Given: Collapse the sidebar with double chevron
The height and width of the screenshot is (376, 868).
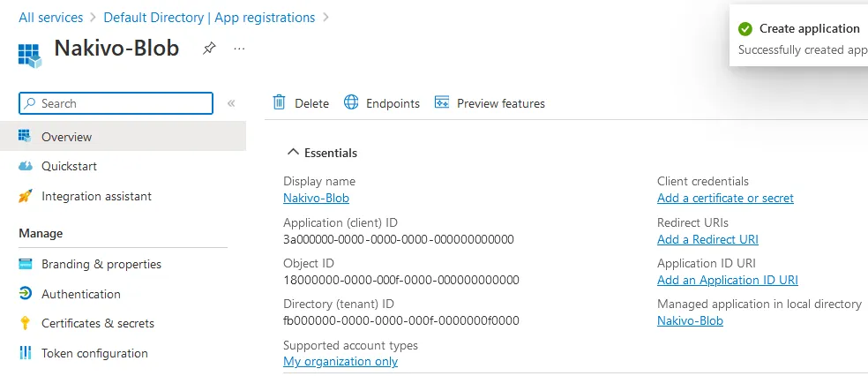Looking at the screenshot, I should (x=231, y=103).
